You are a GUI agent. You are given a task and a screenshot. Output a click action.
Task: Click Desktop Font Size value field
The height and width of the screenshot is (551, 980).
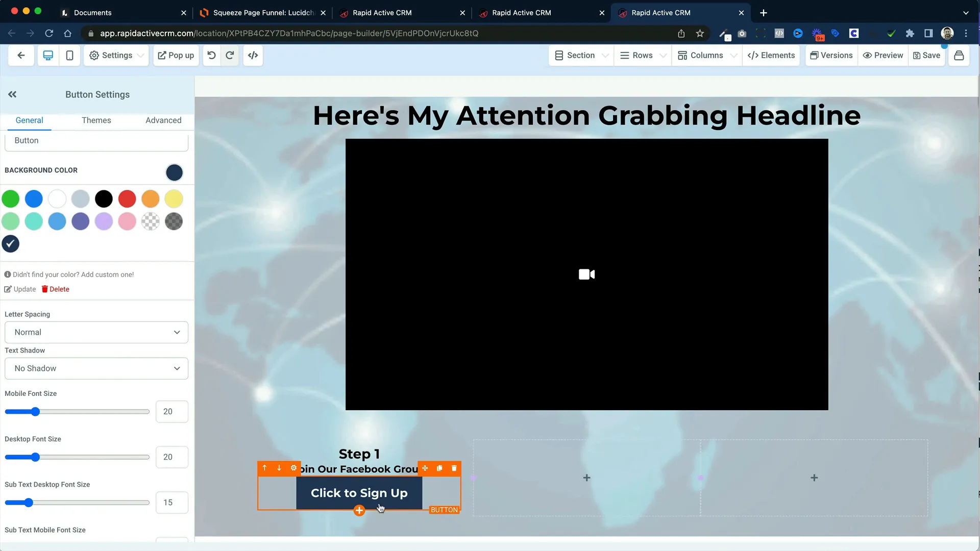(x=172, y=457)
